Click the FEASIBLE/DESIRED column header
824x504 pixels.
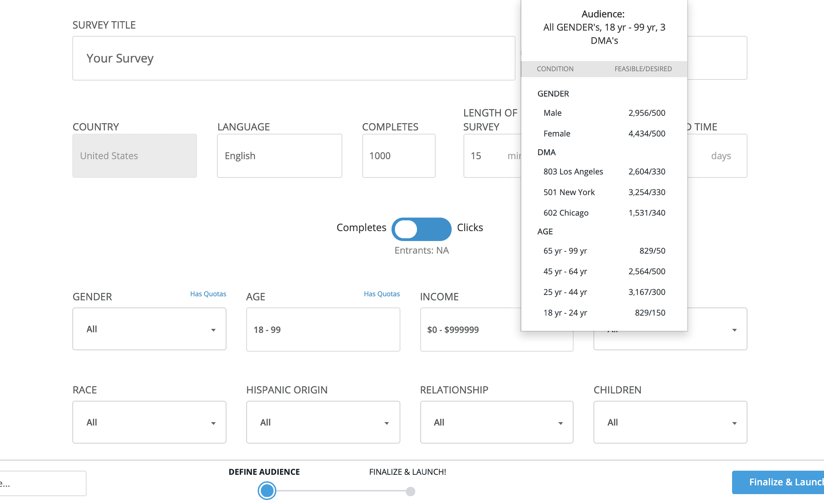coord(643,69)
